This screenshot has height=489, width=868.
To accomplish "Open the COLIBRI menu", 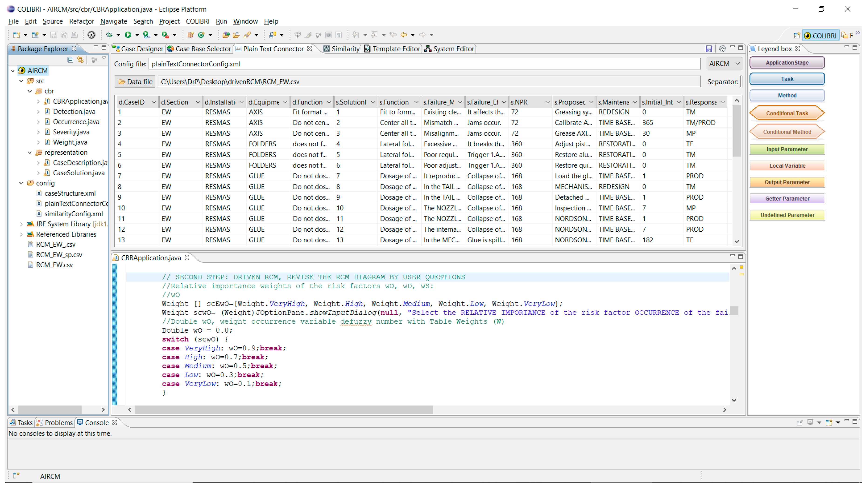I will pos(197,21).
